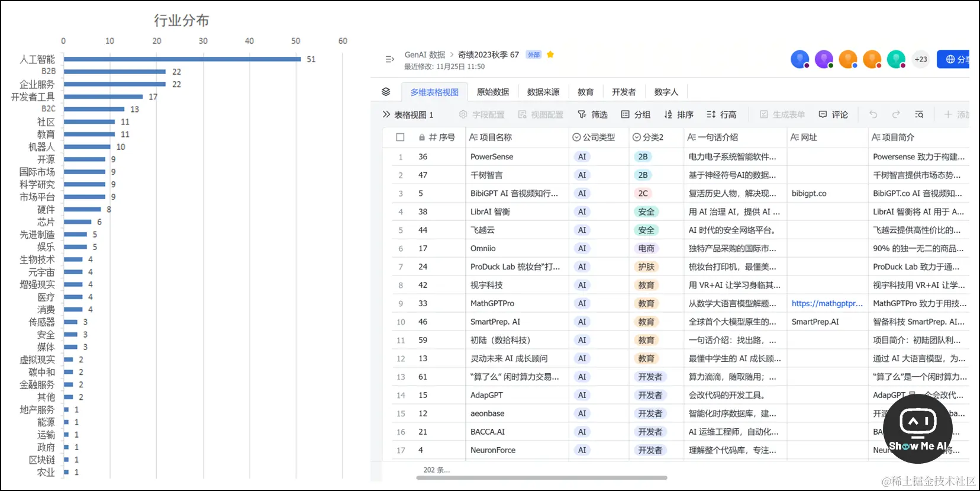This screenshot has width=980, height=491.
Task: Click the green collaborator avatar
Action: (896, 59)
